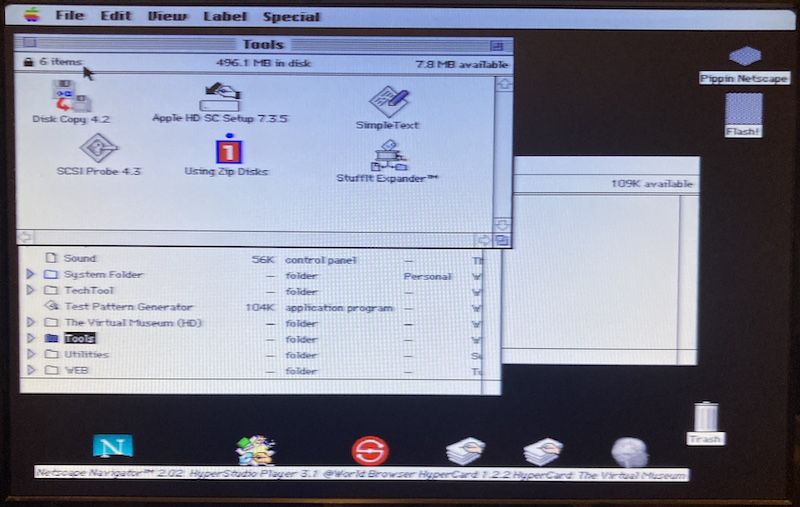Click the Tools window grow box
Image resolution: width=800 pixels, height=507 pixels.
pos(502,240)
